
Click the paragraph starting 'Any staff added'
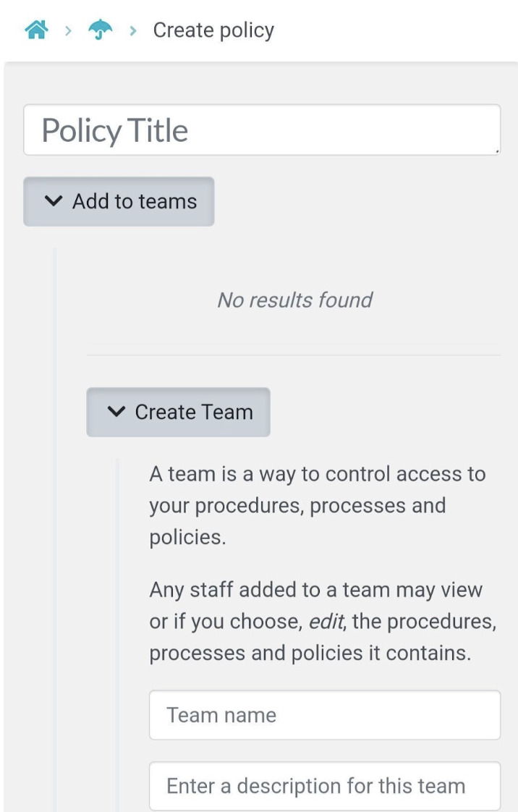pos(323,622)
